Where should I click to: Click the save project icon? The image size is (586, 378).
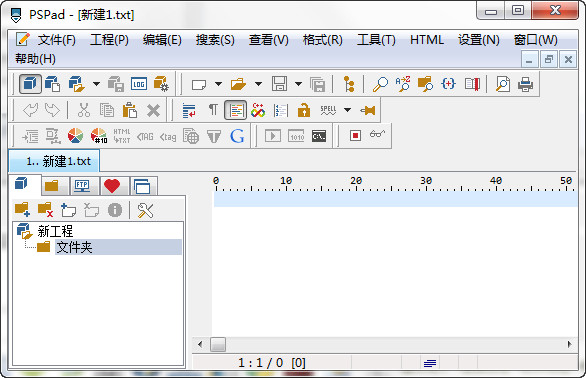pyautogui.click(x=116, y=84)
